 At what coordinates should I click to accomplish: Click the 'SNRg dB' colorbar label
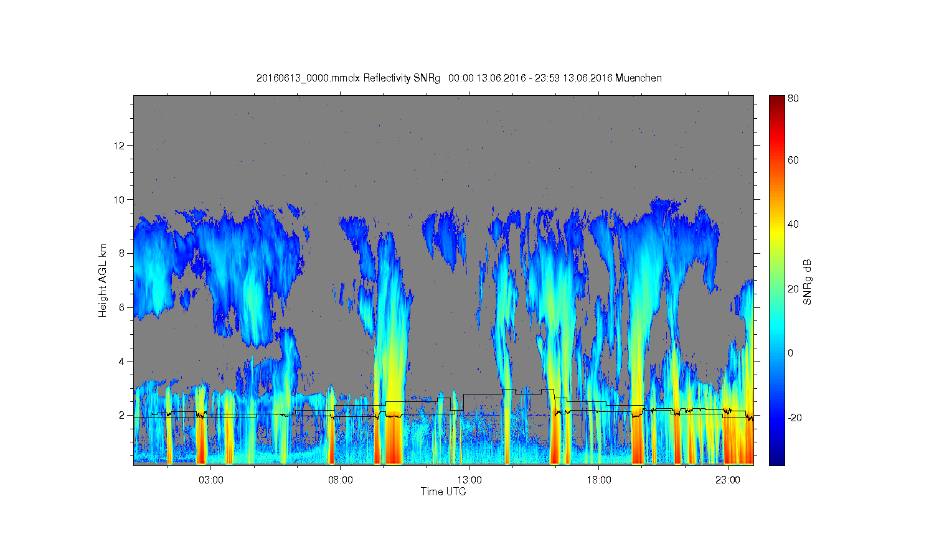pos(808,282)
